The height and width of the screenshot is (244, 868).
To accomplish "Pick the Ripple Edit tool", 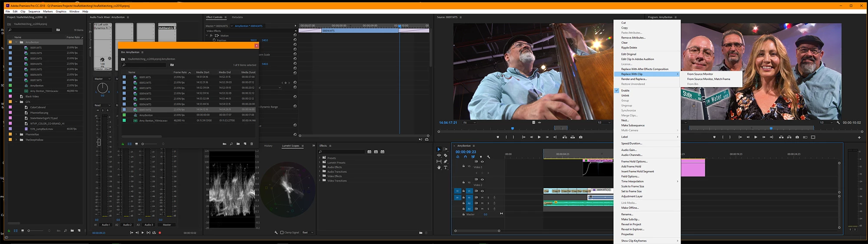I will point(438,155).
